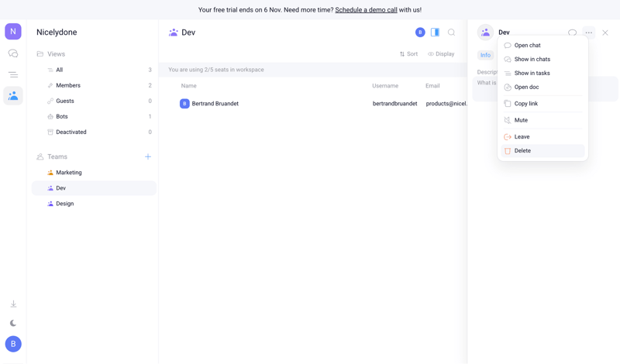This screenshot has width=620, height=364.
Task: Click the members icon in left sidebar
Action: click(x=13, y=95)
